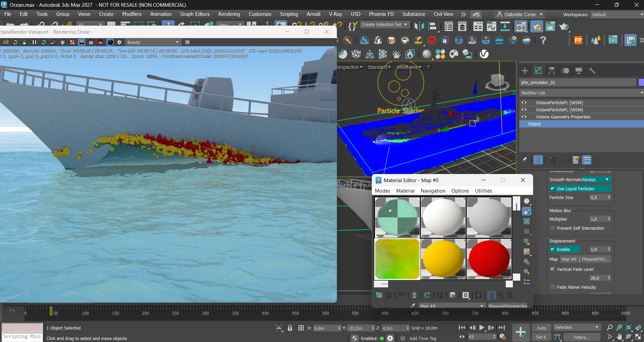
Task: Click the Phoenix FD coffee preset icon
Action: coord(405,40)
